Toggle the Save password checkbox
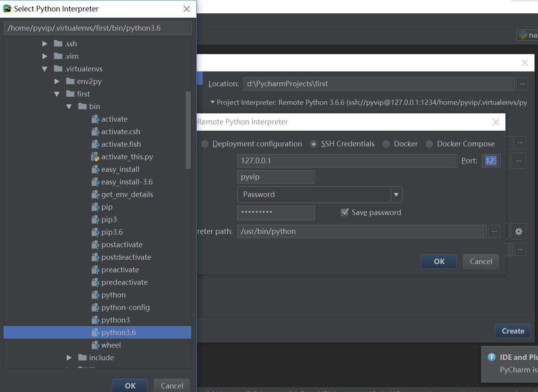Viewport: 538px width, 392px height. 345,212
